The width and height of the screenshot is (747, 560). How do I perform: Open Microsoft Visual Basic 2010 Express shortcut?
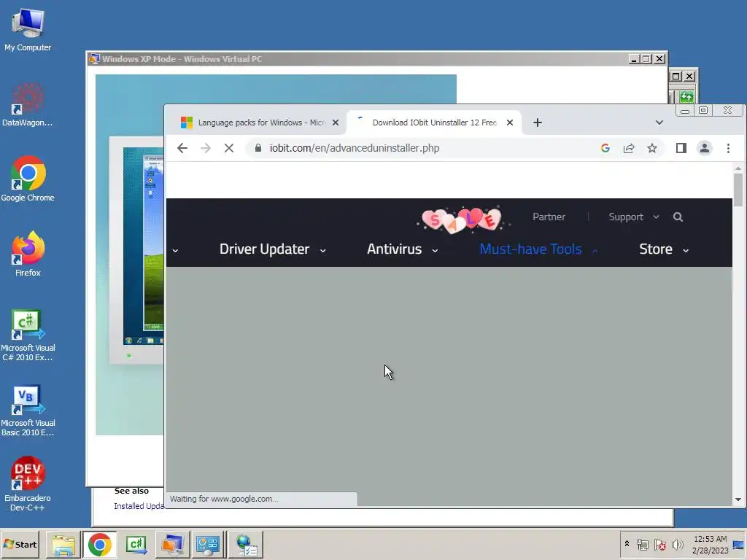pos(28,411)
